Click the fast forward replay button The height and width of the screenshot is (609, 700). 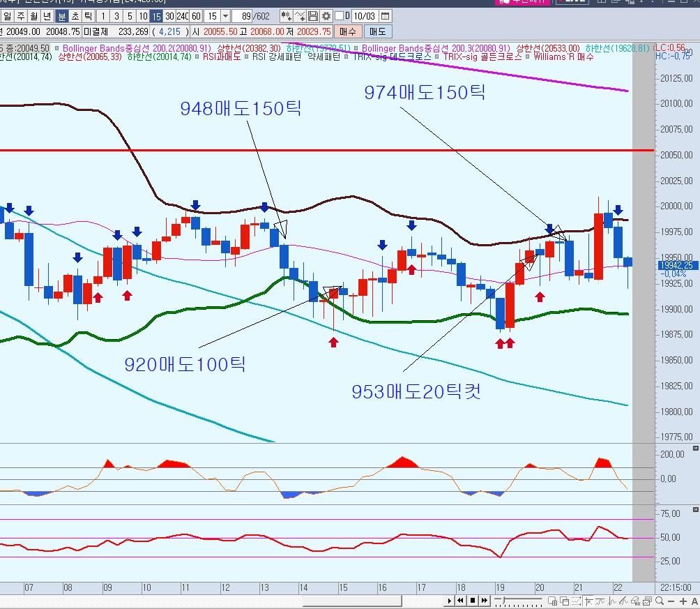(x=484, y=601)
